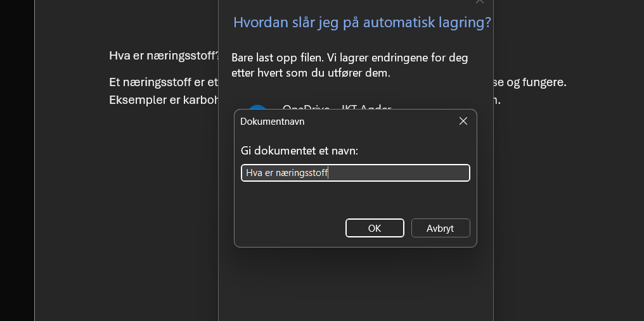Click the 'Hvordan slår jeg på automatisk lagring?' heading
644x321 pixels.
tap(362, 22)
